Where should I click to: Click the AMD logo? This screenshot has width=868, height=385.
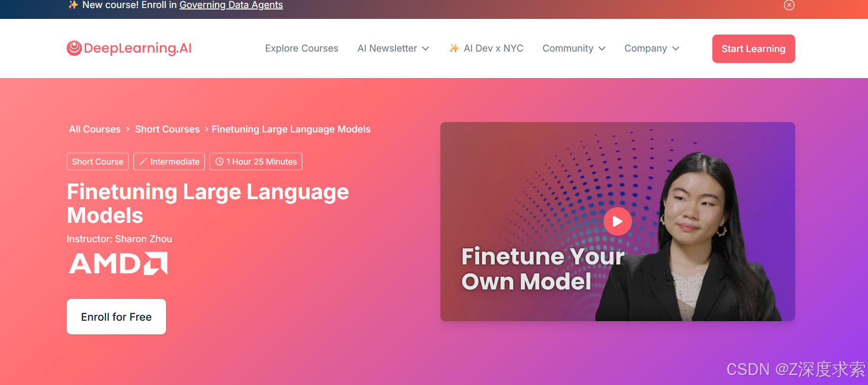coord(118,263)
